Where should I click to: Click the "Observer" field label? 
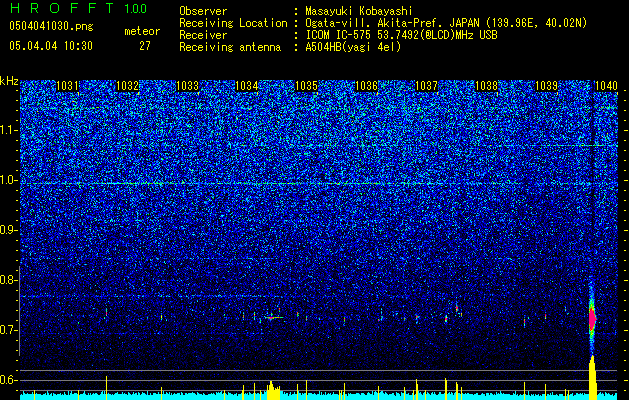203,11
